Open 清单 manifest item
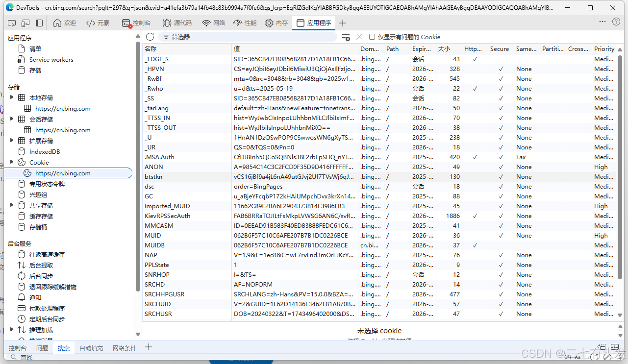Screen dimensions: 628x364 click(x=35, y=49)
